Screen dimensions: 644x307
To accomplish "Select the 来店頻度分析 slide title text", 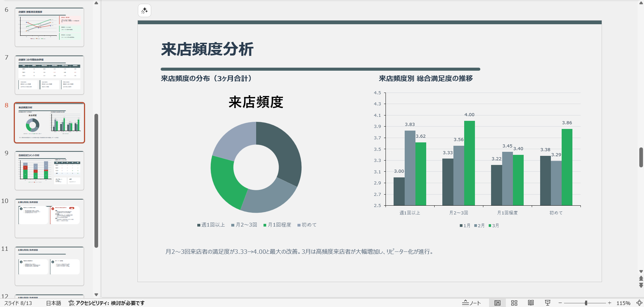I will click(207, 49).
